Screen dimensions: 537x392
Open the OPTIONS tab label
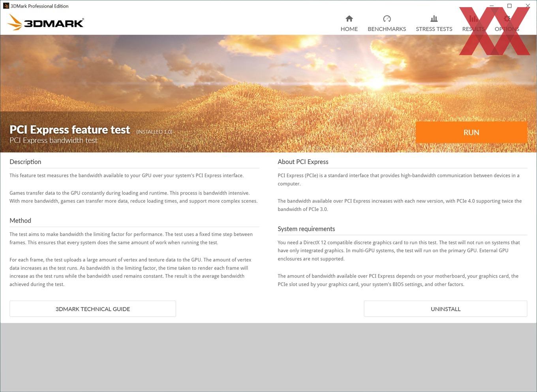click(507, 29)
